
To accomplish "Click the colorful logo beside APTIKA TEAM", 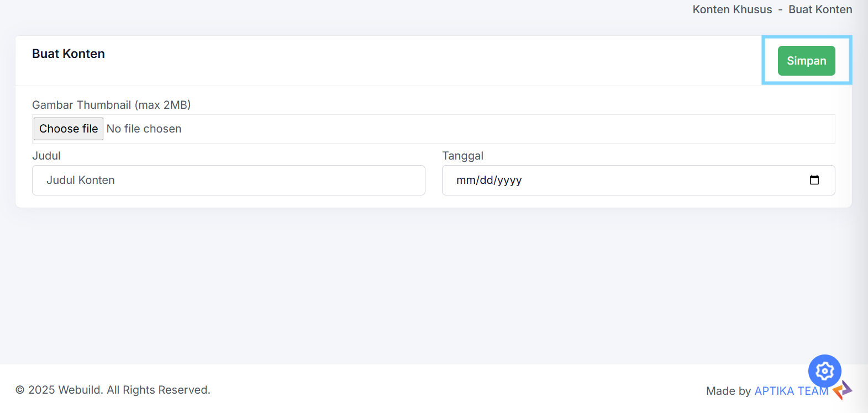I will tap(843, 390).
